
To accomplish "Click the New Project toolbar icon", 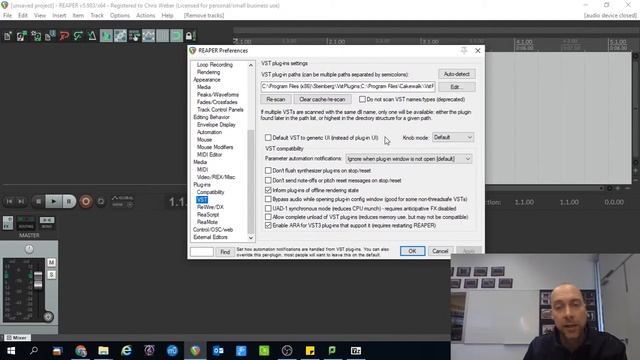I will click(8, 36).
